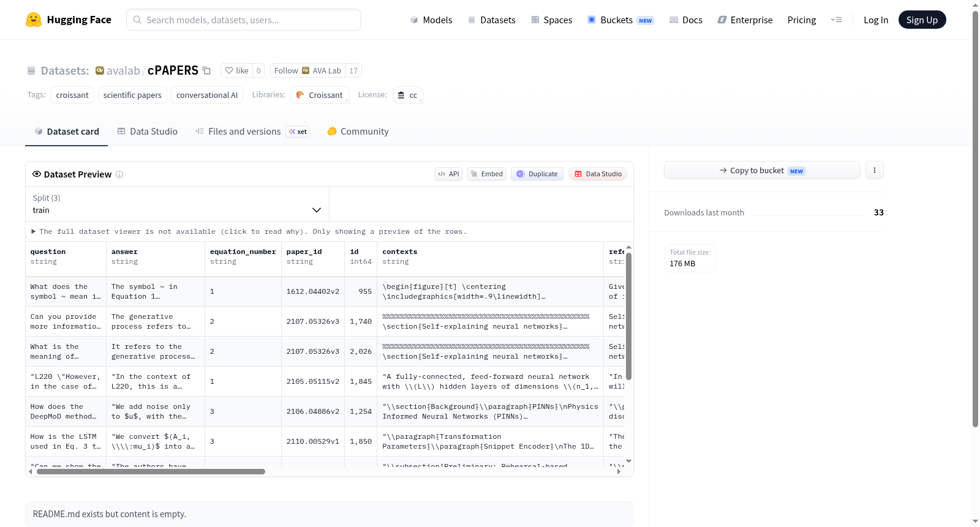Click the heart like button
The height and width of the screenshot is (527, 980).
click(x=236, y=70)
